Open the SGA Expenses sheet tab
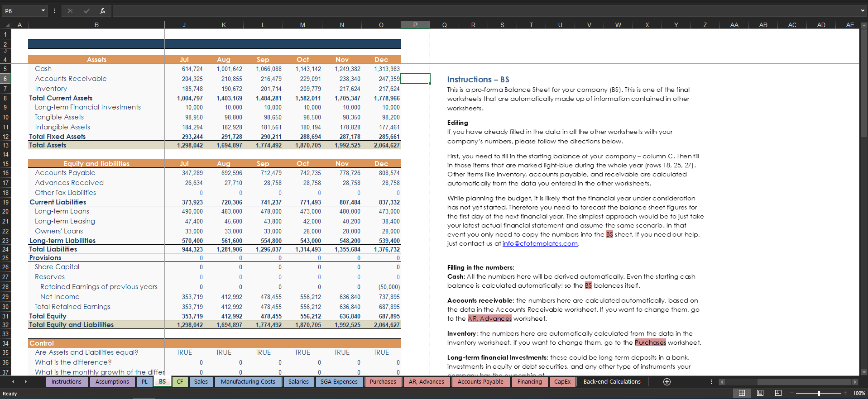This screenshot has width=868, height=399. 339,382
